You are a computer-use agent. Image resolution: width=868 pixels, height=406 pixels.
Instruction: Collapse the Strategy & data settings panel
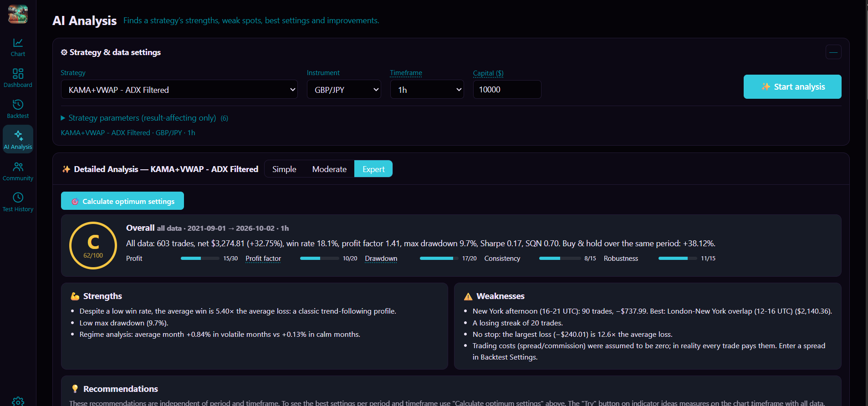(x=833, y=52)
